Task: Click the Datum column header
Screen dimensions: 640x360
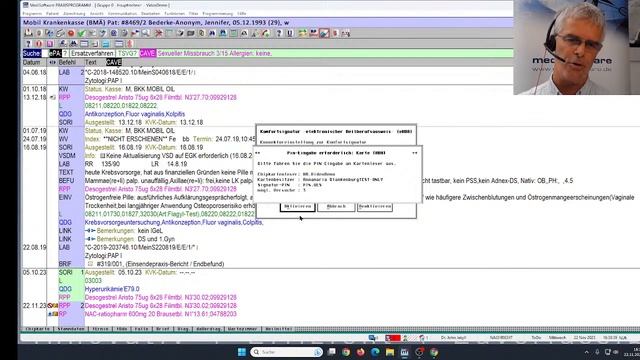Action: click(x=31, y=62)
